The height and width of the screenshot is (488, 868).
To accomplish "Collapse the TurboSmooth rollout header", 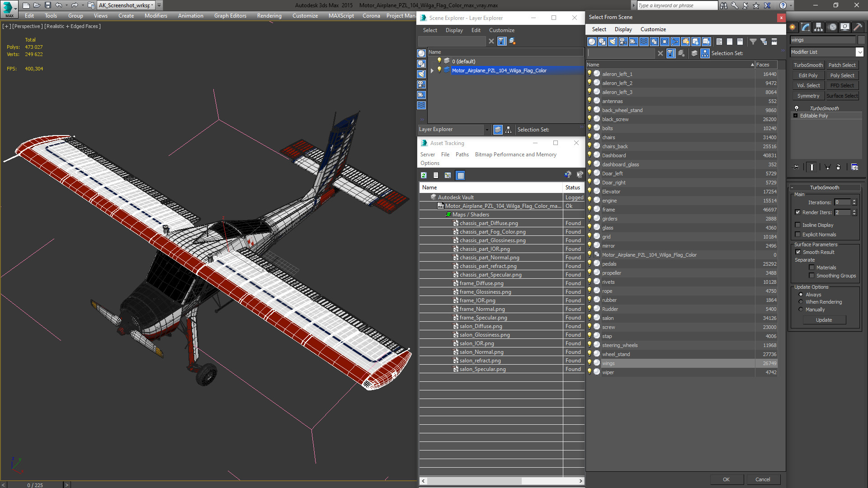I will pyautogui.click(x=825, y=188).
